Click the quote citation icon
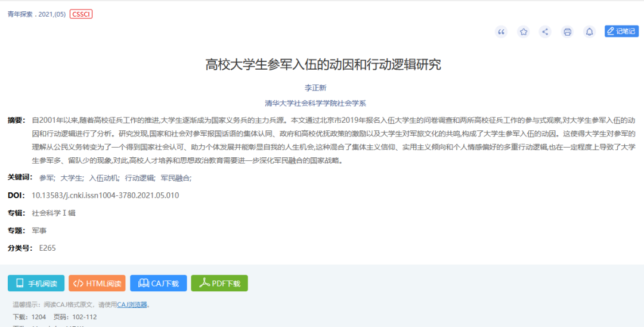644x327 pixels. click(501, 32)
